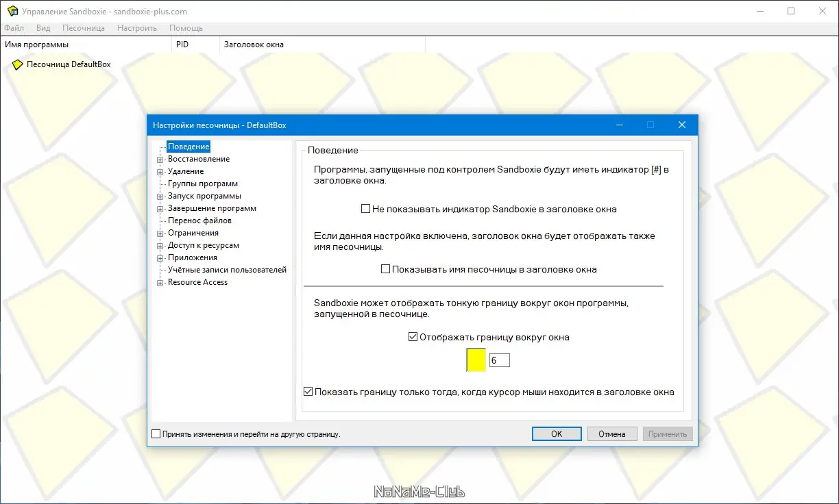
Task: Close the Настройки песочницы dialog
Action: [x=681, y=125]
